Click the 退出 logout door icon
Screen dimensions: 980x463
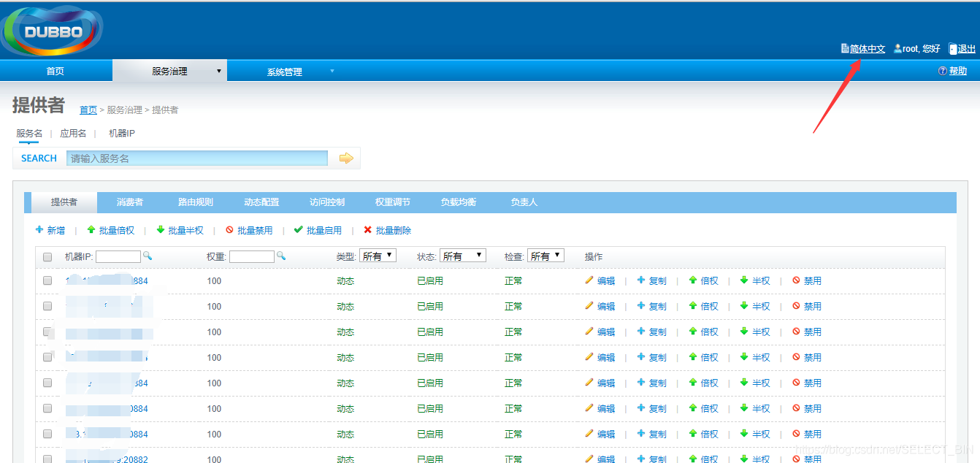tap(953, 49)
